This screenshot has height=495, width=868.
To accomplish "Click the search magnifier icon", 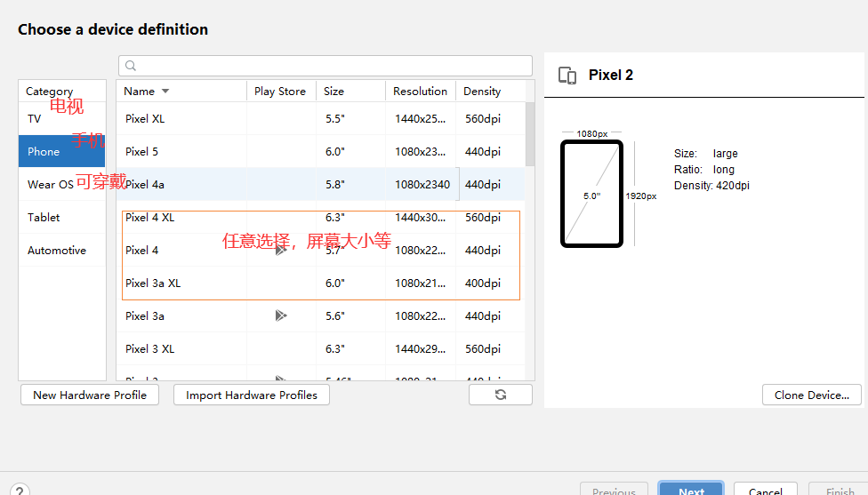I will (131, 66).
